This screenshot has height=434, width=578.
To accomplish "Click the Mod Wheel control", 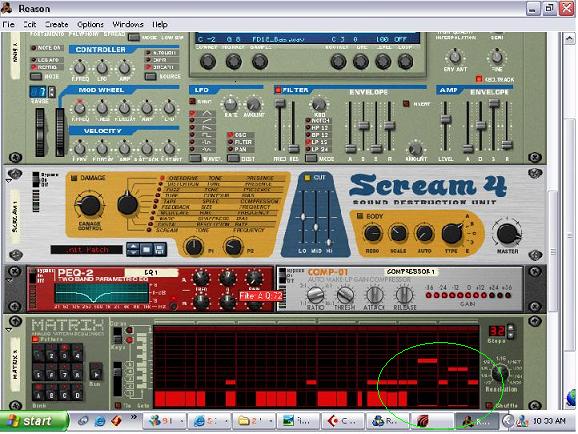I will (60, 132).
